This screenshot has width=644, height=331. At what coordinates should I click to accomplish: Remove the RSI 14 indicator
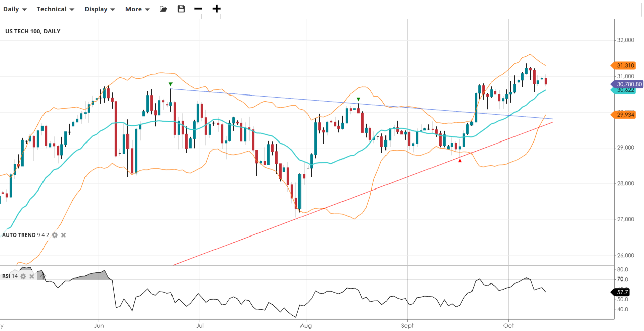click(31, 276)
